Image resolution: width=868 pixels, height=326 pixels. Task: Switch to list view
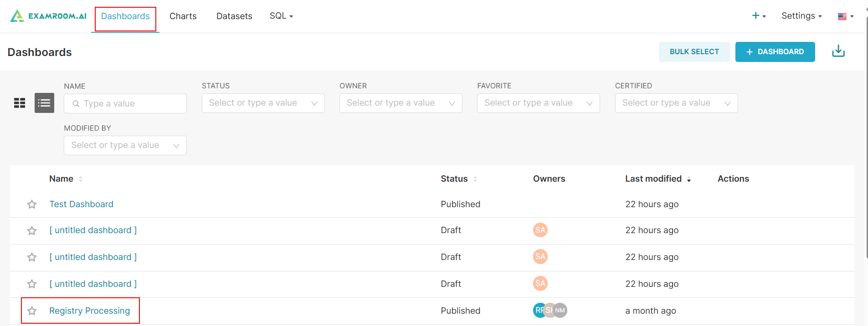(x=44, y=103)
